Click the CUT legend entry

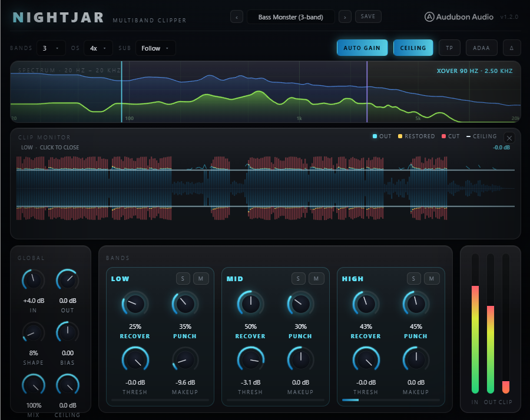coord(450,136)
